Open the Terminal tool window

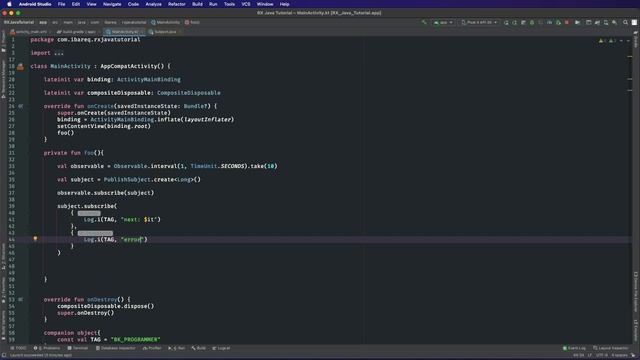(78, 348)
